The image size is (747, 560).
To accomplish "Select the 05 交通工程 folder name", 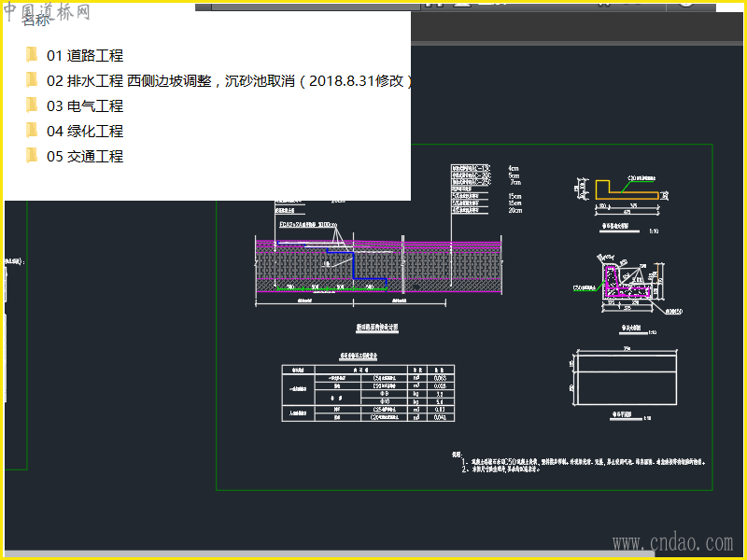I will [x=85, y=157].
